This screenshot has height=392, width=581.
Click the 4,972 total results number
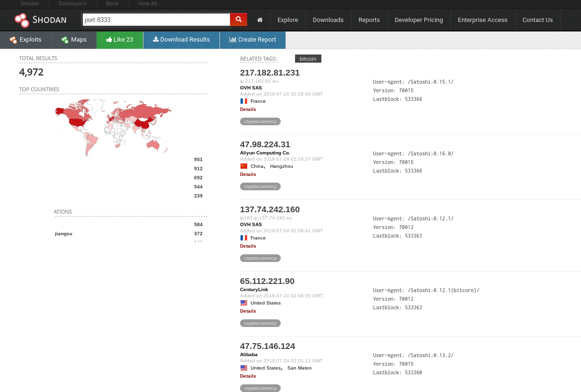click(32, 72)
